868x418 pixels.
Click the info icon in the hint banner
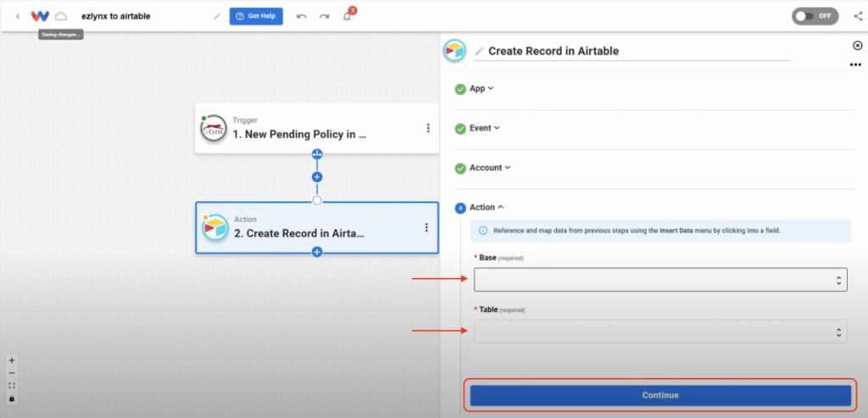[482, 231]
